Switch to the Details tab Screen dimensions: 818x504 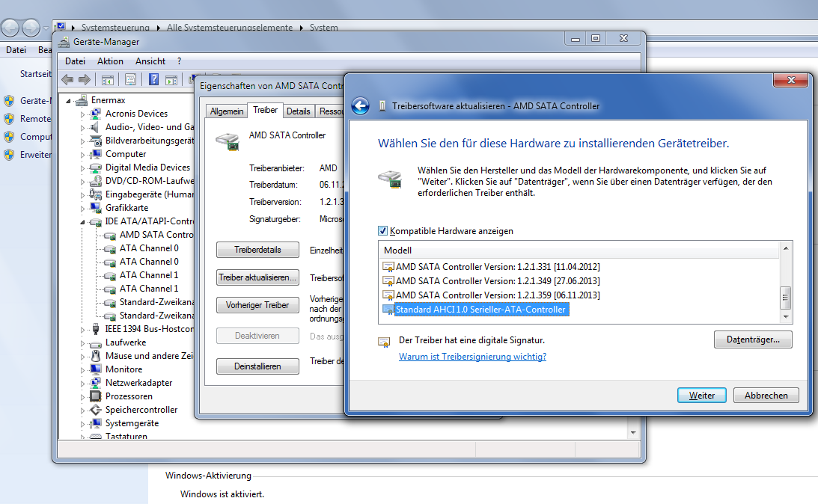pyautogui.click(x=299, y=111)
